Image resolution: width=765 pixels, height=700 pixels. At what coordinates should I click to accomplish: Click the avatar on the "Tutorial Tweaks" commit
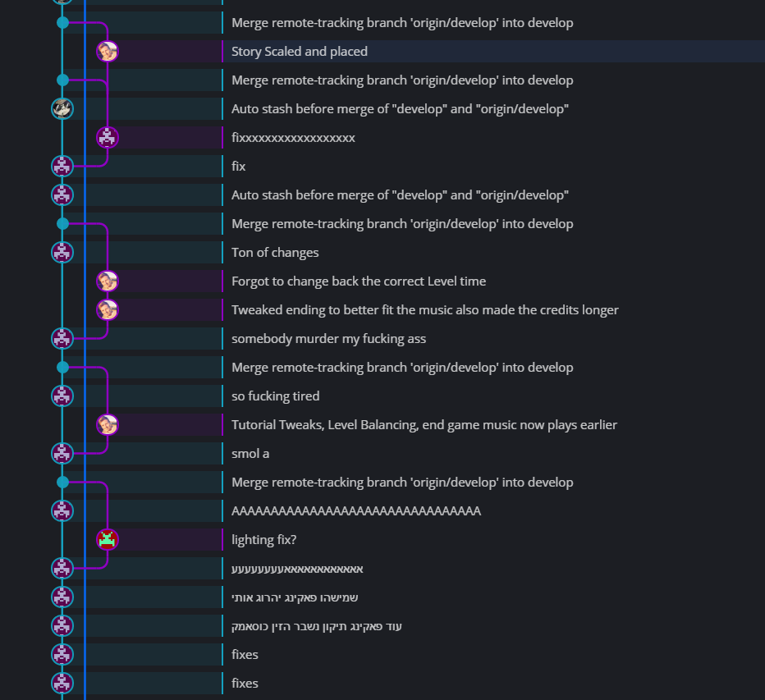[x=108, y=424]
